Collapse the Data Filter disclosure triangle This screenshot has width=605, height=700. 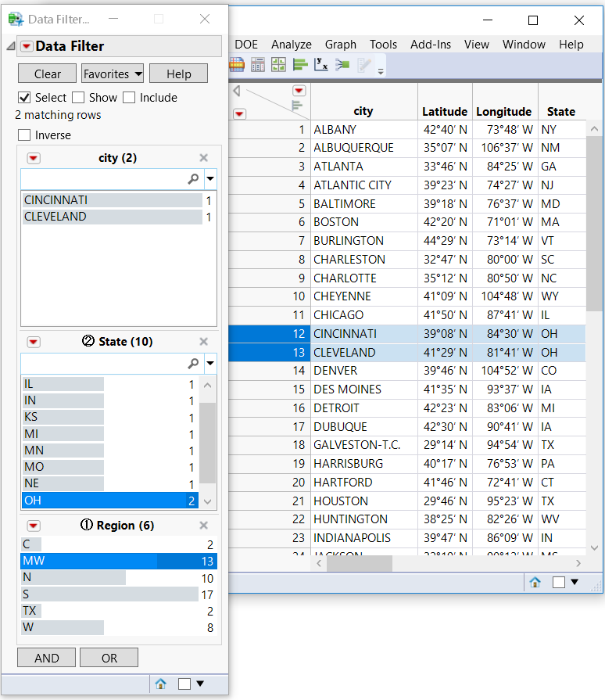10,47
